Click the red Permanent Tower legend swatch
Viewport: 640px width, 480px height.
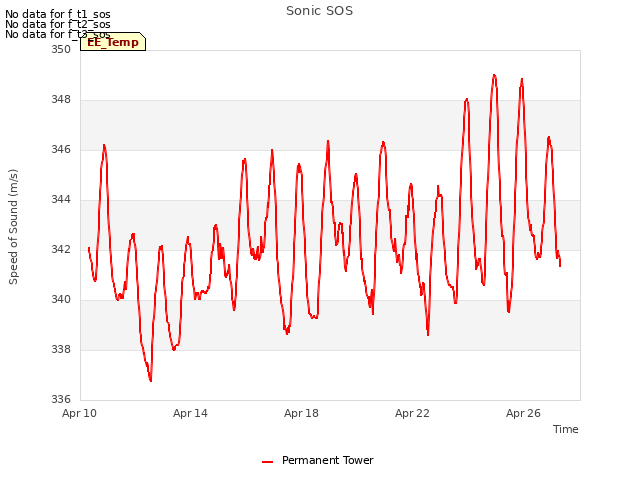tap(267, 462)
